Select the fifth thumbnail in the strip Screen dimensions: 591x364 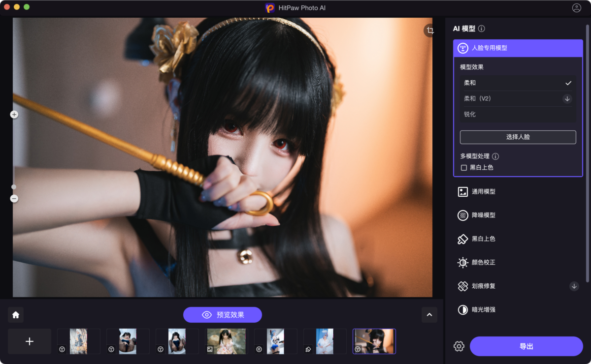tap(276, 341)
